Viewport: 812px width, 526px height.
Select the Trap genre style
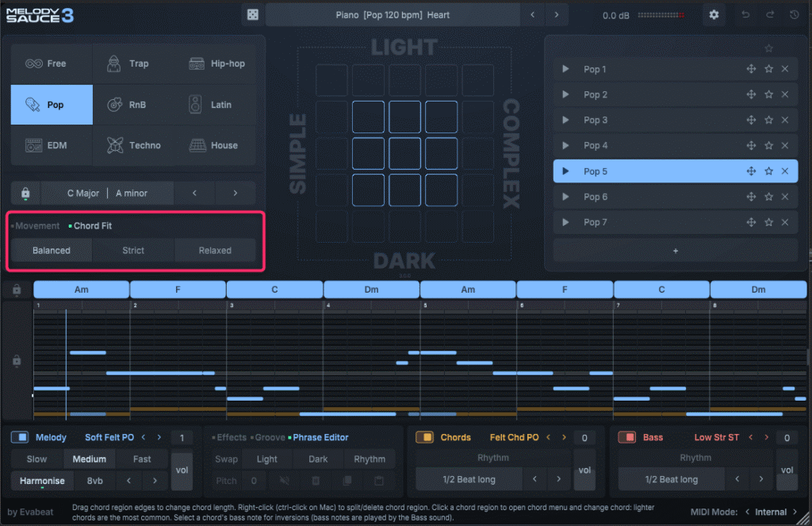[133, 63]
